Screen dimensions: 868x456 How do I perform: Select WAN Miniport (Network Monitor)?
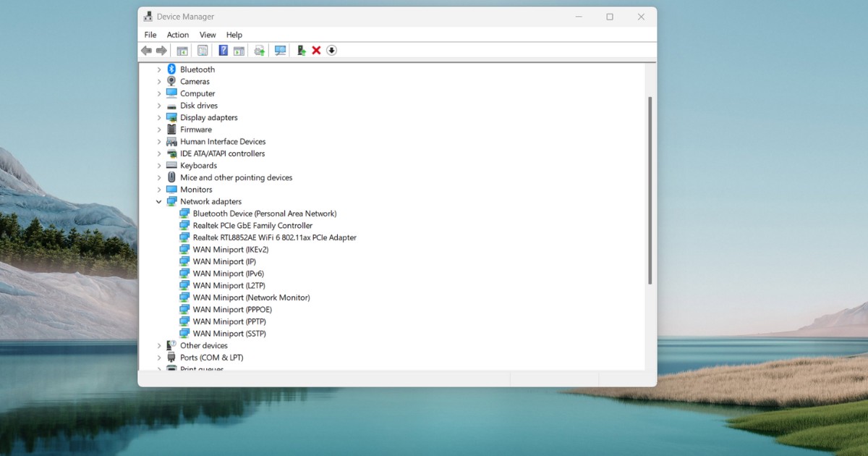251,297
